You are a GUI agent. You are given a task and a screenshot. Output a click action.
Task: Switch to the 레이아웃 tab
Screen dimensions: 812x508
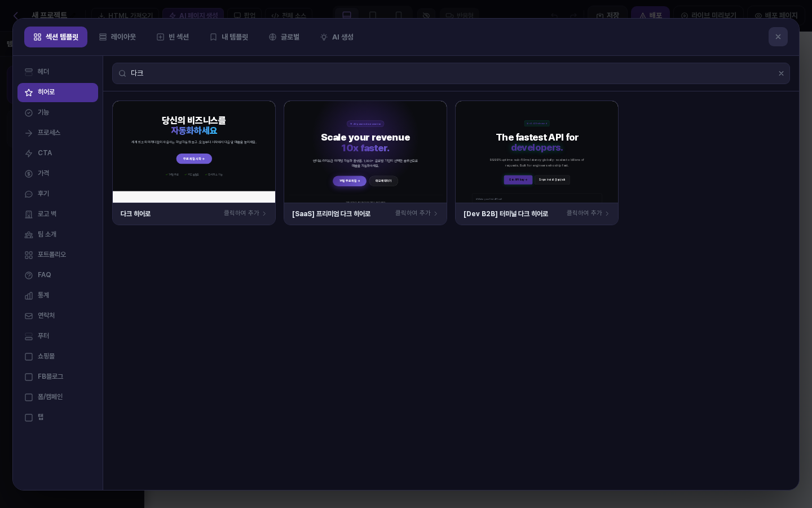[x=117, y=37]
